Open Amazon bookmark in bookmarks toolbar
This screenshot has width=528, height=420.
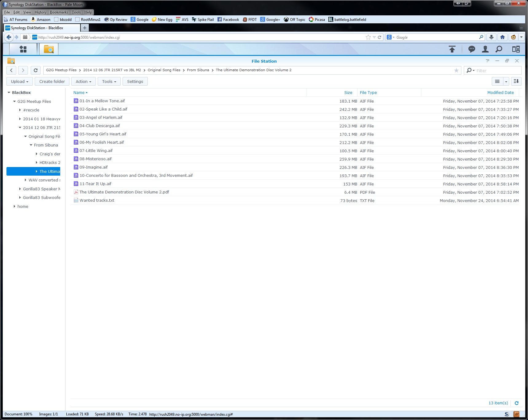(x=41, y=19)
